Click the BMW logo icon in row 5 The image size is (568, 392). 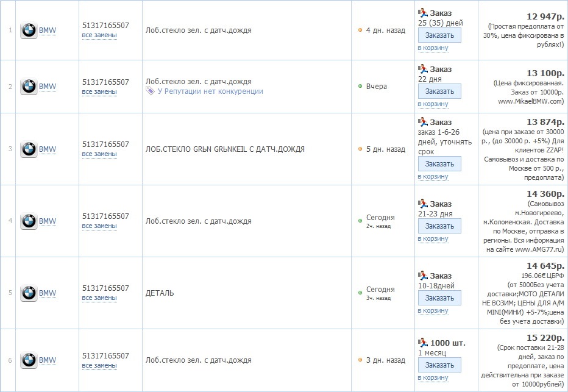(x=29, y=293)
